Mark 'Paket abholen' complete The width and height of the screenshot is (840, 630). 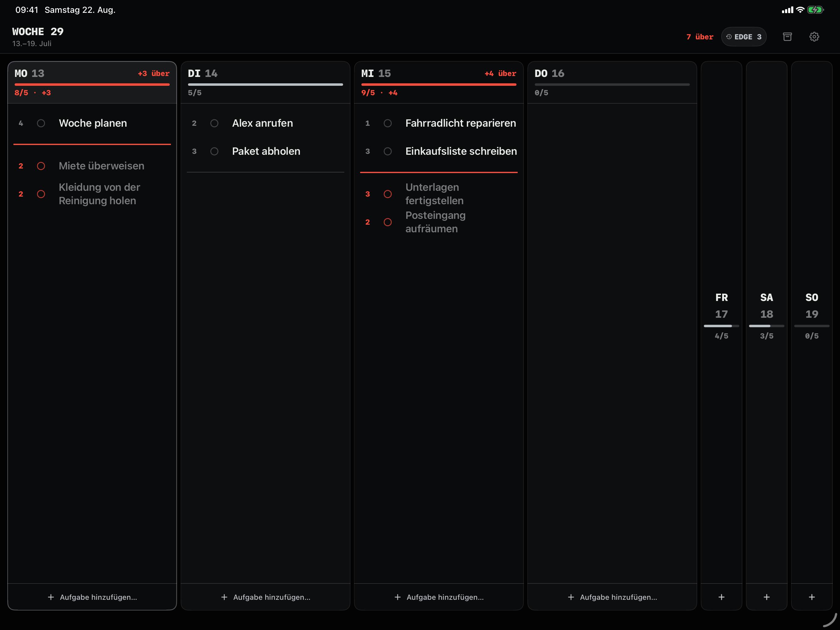click(x=214, y=151)
